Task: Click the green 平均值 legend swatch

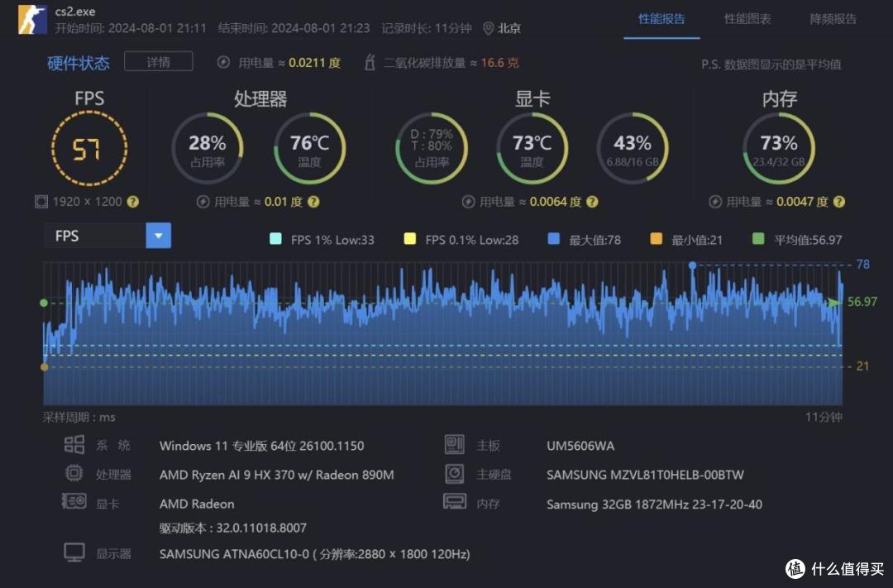Action: pos(758,239)
